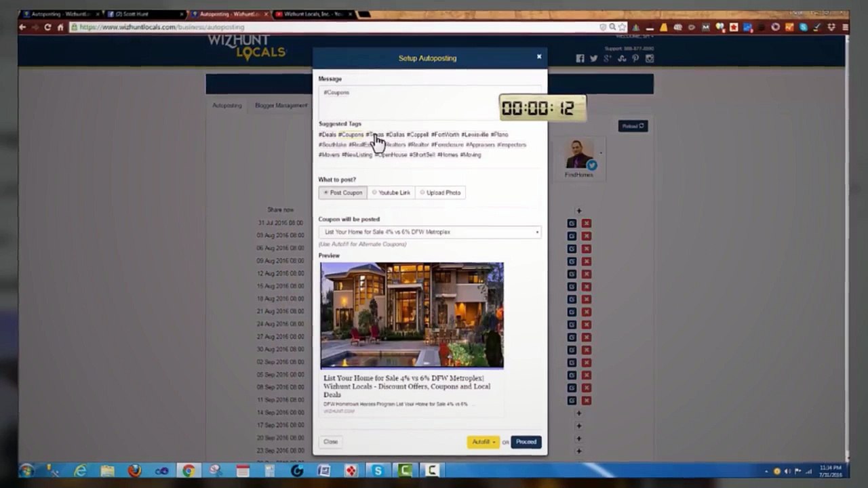
Task: Open Wizhunt's Twitter icon in header
Action: point(593,59)
